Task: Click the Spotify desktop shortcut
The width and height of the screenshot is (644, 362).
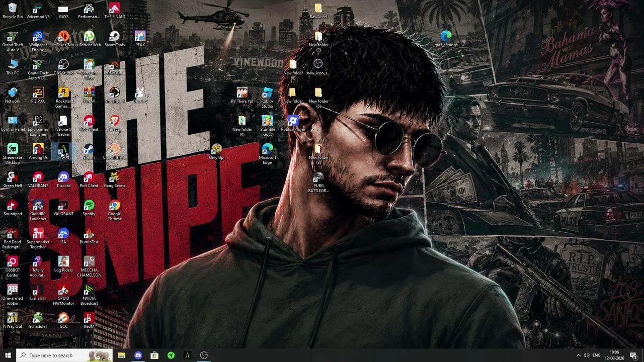Action: (89, 208)
